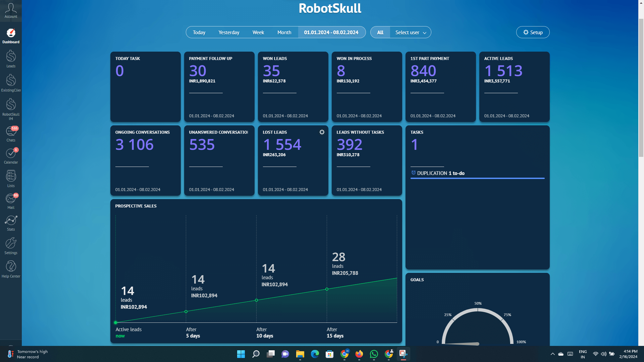Click DUPLICATION task progress bar
Screen dimensions: 644x362
[478, 178]
